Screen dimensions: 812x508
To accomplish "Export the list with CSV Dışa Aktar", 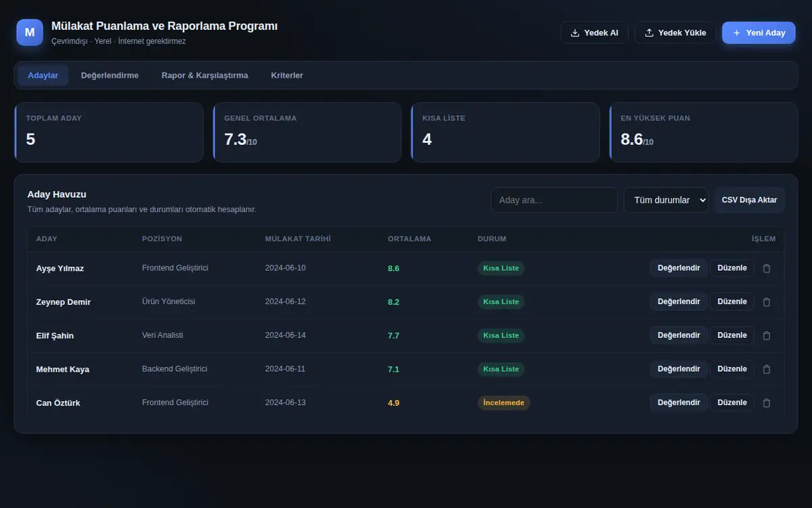I will (x=750, y=200).
